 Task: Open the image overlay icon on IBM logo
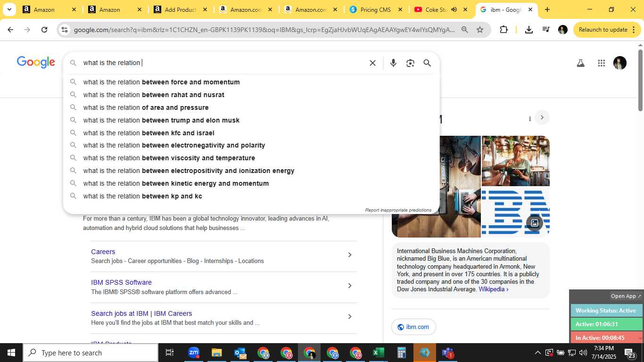click(535, 222)
